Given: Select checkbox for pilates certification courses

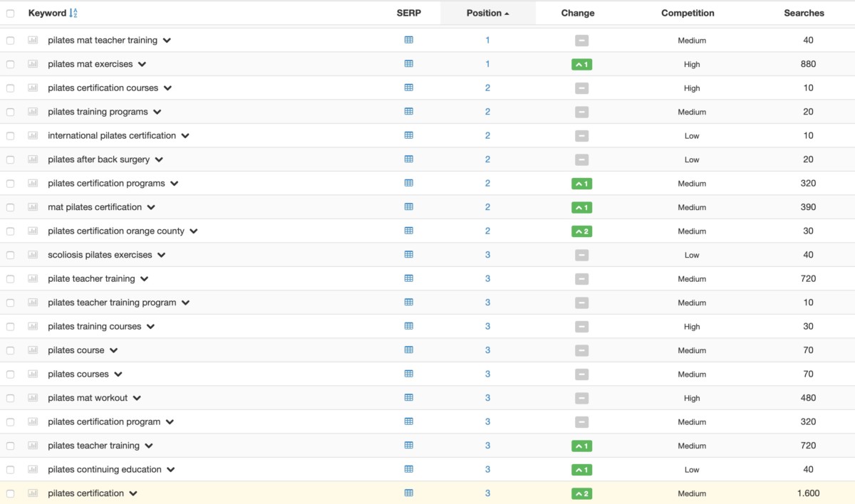Looking at the screenshot, I should 11,88.
